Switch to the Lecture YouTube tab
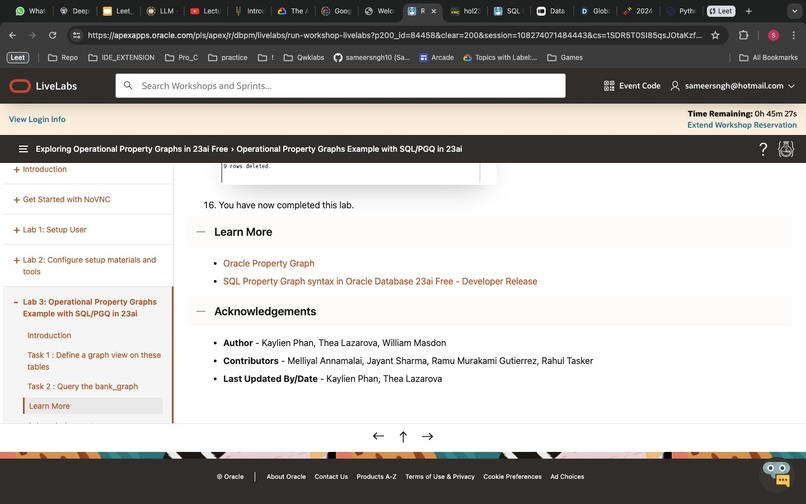This screenshot has height=504, width=806. [206, 11]
